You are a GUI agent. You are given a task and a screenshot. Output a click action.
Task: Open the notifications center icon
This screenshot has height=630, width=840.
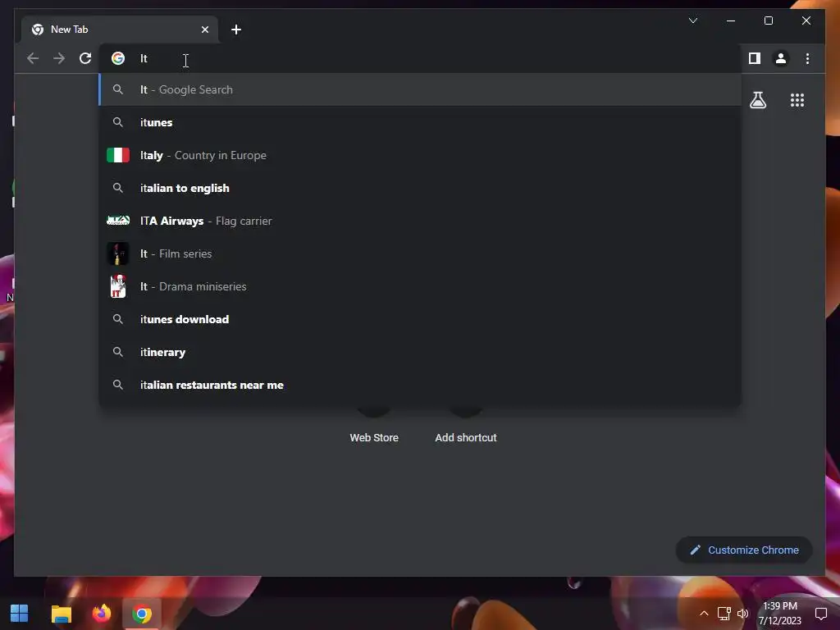coord(820,614)
